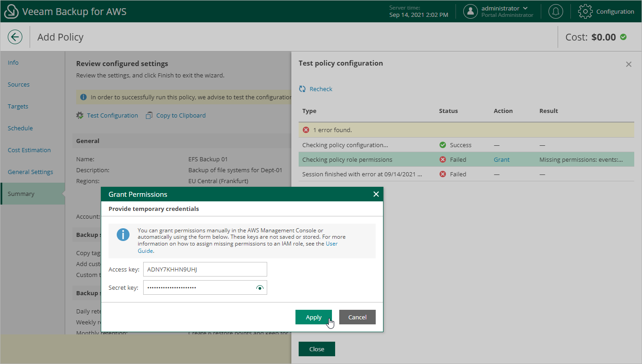Click 'Missing permissions: events:...' result text
The image size is (642, 364).
pos(581,159)
